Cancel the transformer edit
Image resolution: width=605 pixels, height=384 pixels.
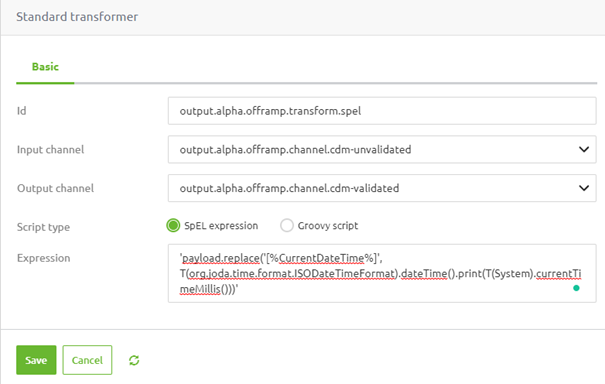pos(87,360)
